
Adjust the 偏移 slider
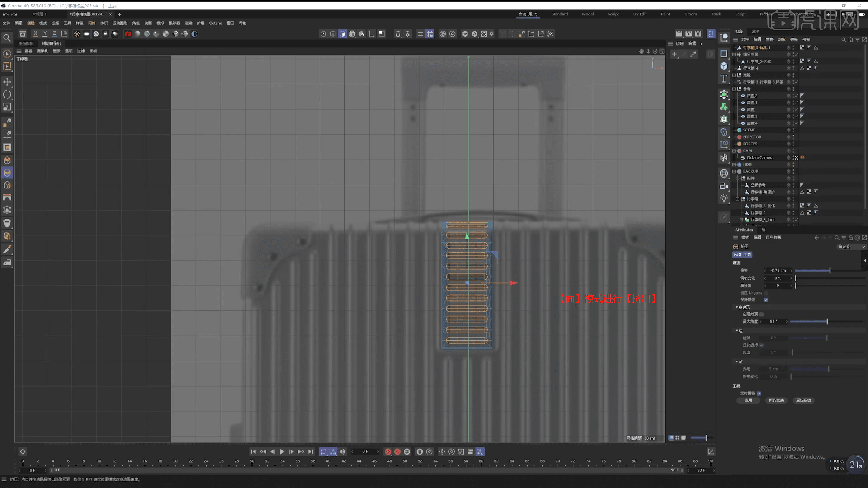coord(830,271)
